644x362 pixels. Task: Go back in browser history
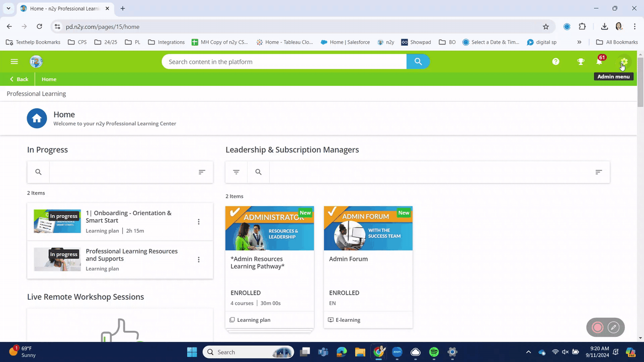coord(10,27)
